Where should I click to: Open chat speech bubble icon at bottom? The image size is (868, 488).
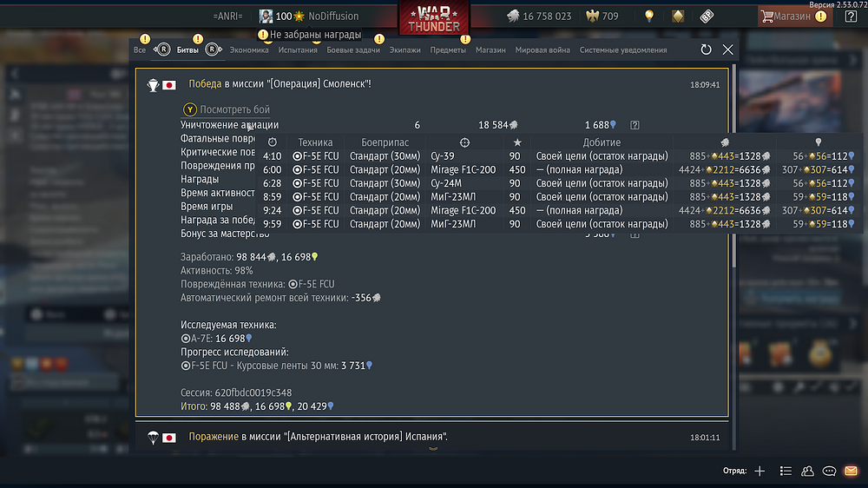[829, 471]
